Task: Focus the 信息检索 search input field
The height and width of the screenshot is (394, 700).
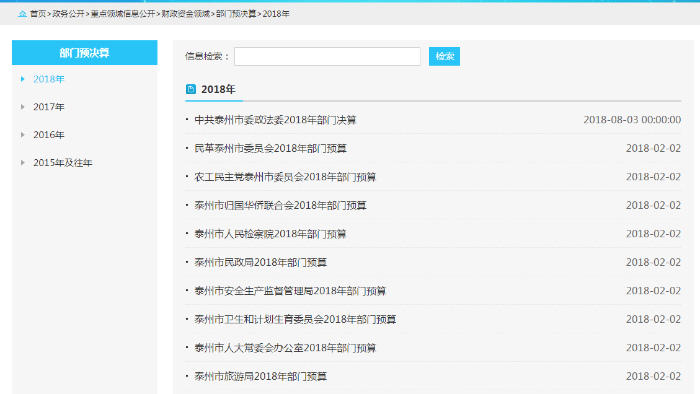Action: pyautogui.click(x=327, y=56)
